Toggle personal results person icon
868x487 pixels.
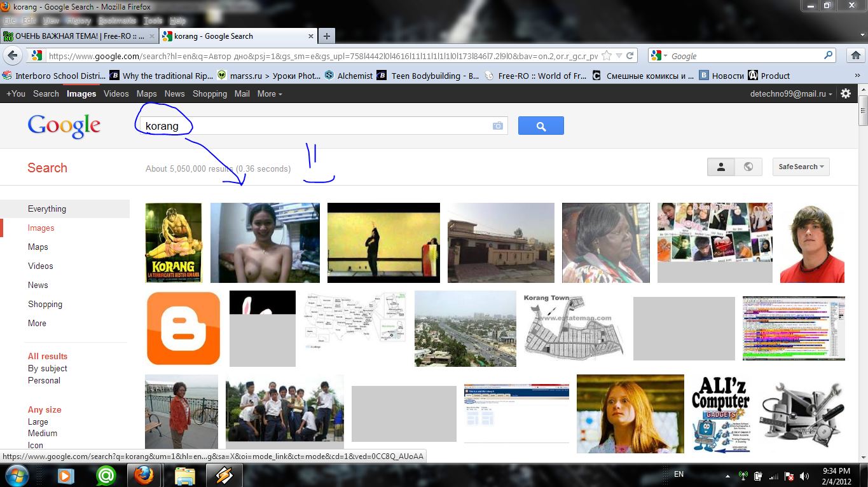pos(721,167)
